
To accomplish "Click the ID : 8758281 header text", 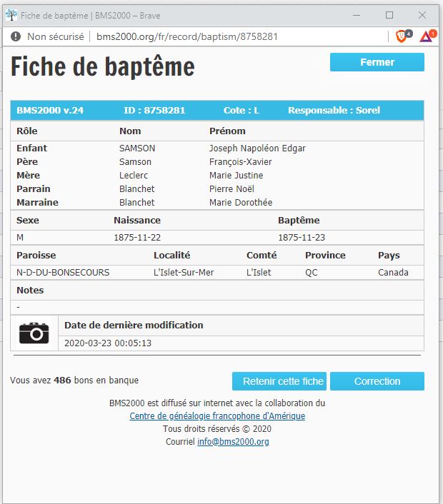I will (x=154, y=110).
